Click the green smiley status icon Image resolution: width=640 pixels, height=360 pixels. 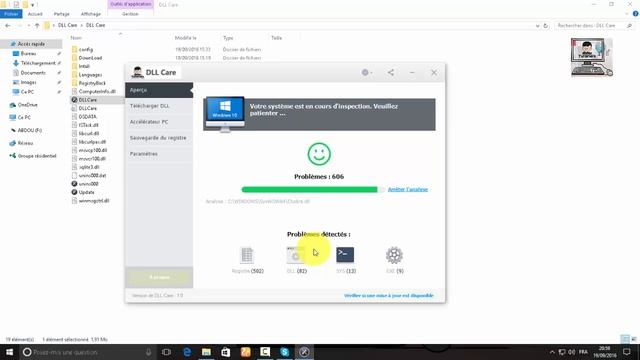click(x=319, y=154)
